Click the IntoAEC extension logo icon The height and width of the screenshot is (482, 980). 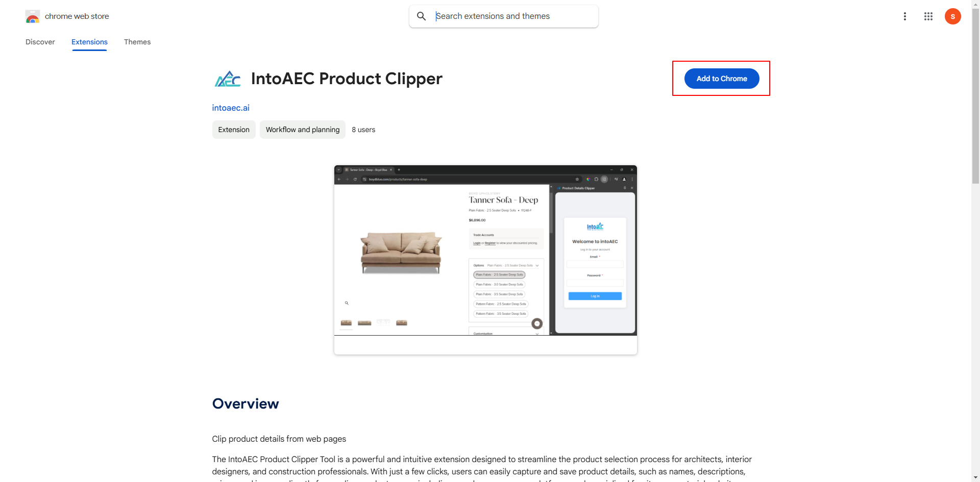click(228, 79)
